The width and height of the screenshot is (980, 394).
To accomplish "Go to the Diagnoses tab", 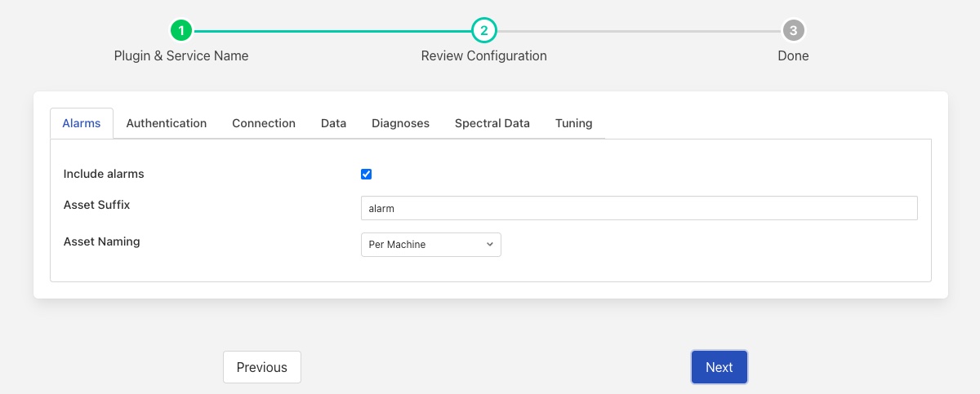I will 400,123.
